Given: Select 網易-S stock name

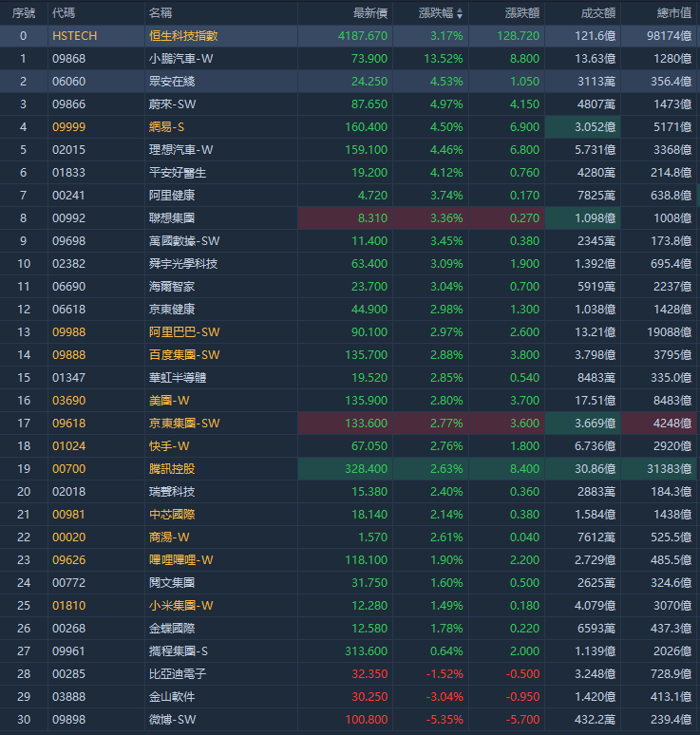Looking at the screenshot, I should pos(166,127).
